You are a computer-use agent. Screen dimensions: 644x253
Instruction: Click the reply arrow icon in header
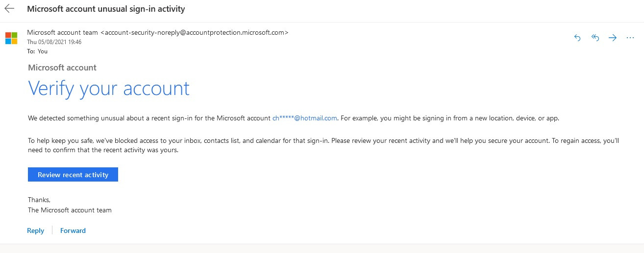[577, 38]
